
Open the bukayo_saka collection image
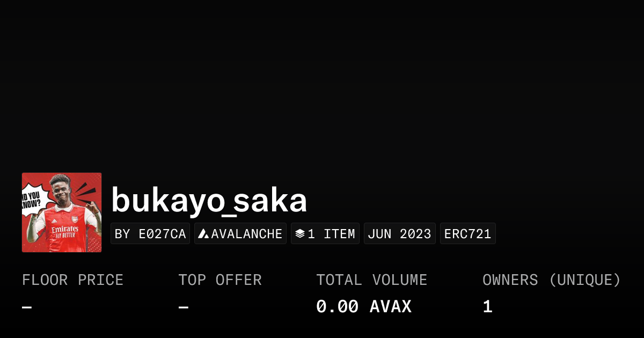(x=62, y=212)
